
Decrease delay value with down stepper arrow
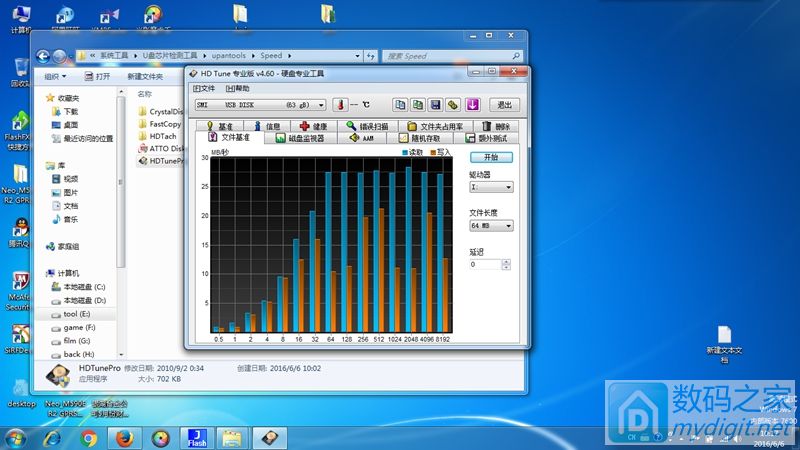coord(506,267)
